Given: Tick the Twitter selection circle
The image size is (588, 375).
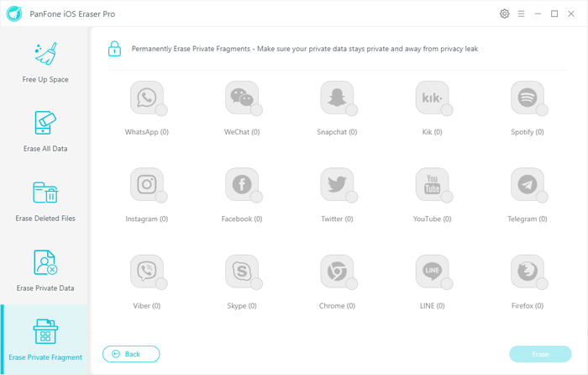Looking at the screenshot, I should [352, 197].
